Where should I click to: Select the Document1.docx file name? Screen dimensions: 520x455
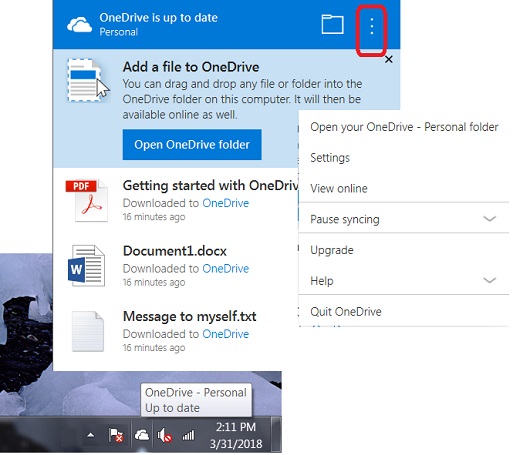point(175,251)
